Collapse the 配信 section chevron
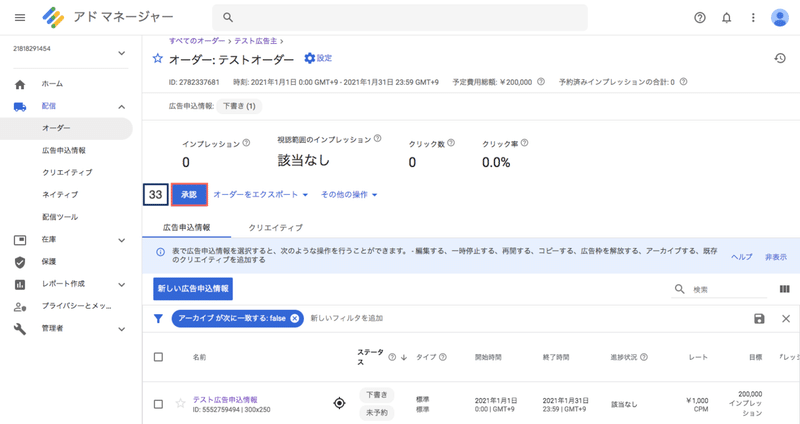This screenshot has height=424, width=800. pyautogui.click(x=121, y=107)
